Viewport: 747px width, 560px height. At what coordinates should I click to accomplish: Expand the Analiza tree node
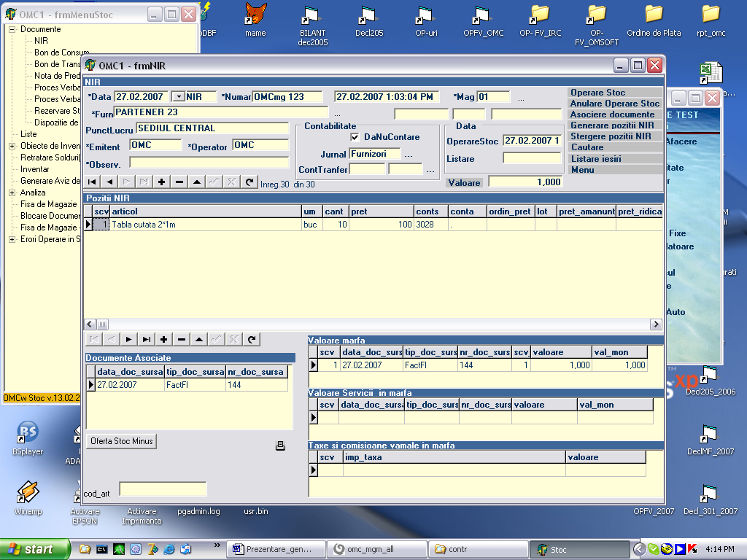coord(12,192)
